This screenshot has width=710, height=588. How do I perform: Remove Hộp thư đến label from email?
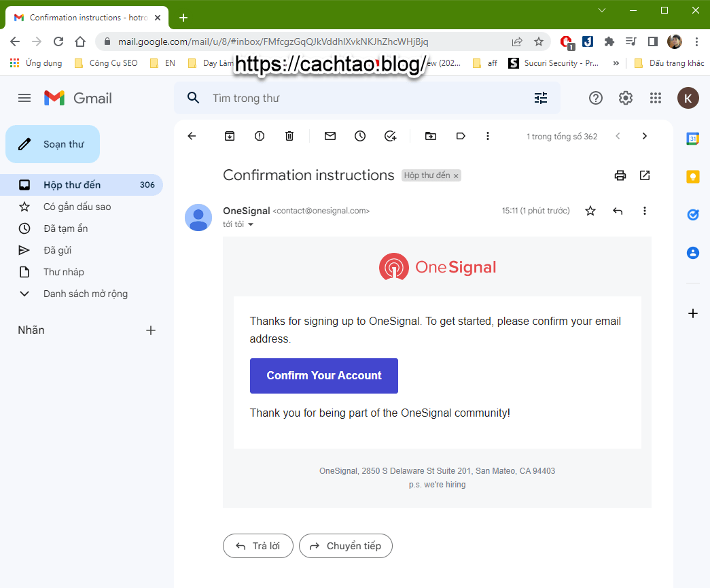[456, 176]
